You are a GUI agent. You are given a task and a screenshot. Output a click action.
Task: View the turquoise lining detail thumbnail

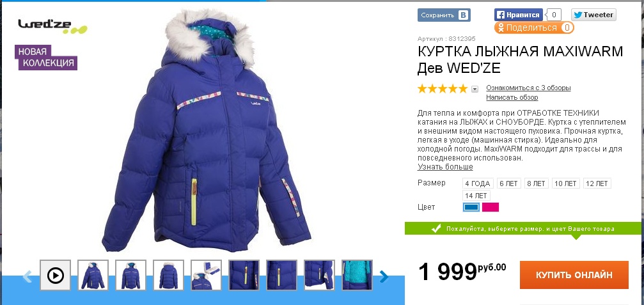[x=357, y=275]
